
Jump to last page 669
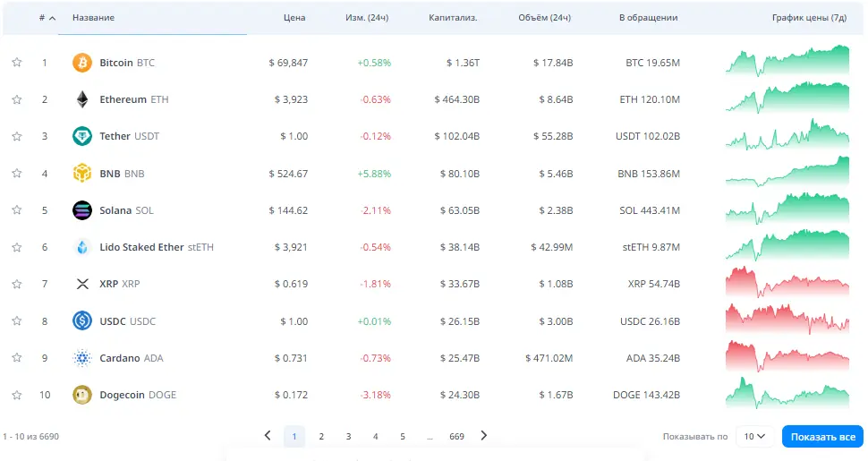point(456,437)
